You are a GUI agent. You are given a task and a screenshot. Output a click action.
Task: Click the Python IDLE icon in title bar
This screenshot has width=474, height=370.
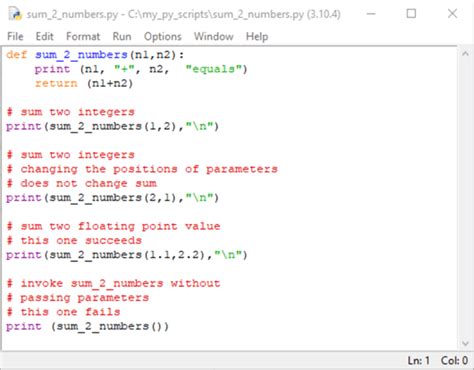click(x=15, y=14)
